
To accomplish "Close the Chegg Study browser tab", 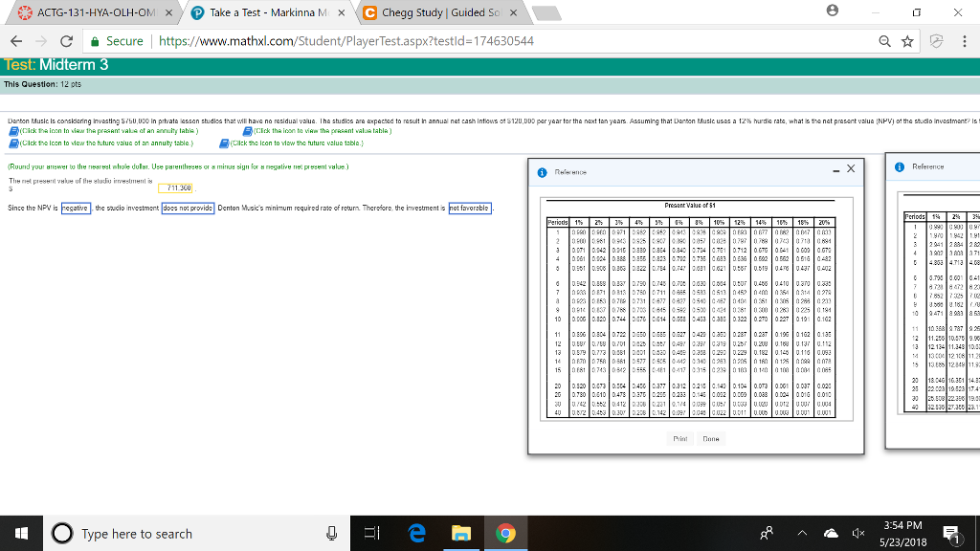I will point(513,12).
